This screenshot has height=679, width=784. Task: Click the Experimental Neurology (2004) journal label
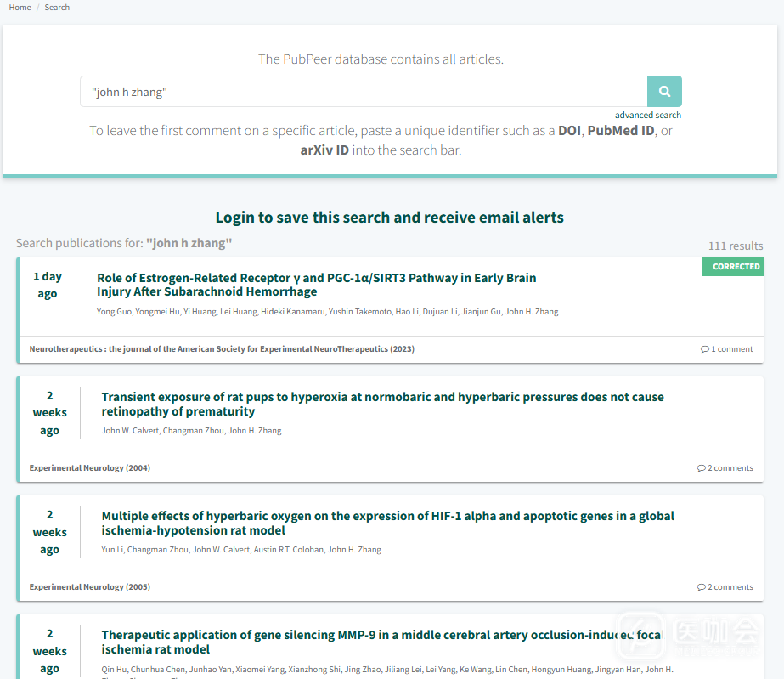pyautogui.click(x=90, y=468)
